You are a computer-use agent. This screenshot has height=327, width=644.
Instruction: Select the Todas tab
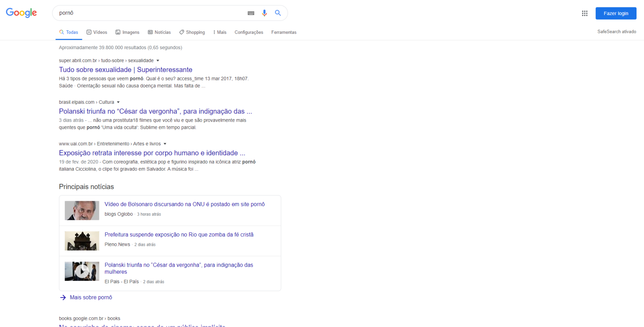(x=69, y=32)
